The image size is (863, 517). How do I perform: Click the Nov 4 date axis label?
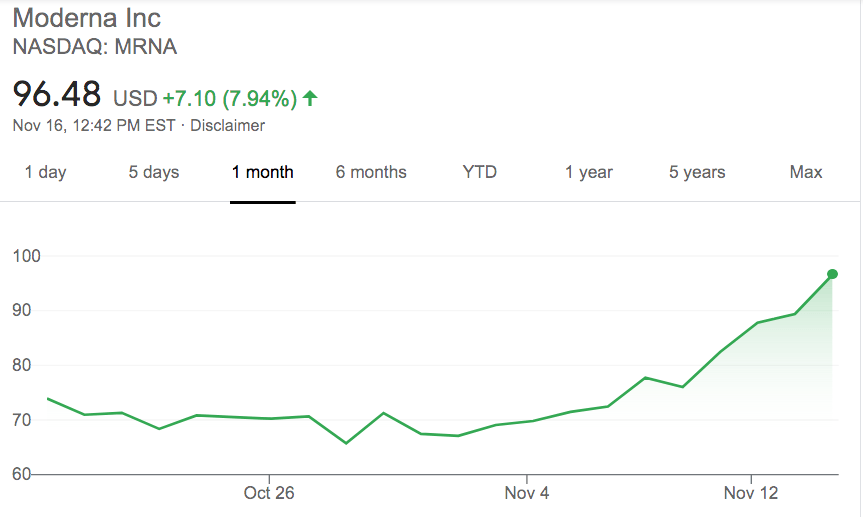pyautogui.click(x=527, y=492)
